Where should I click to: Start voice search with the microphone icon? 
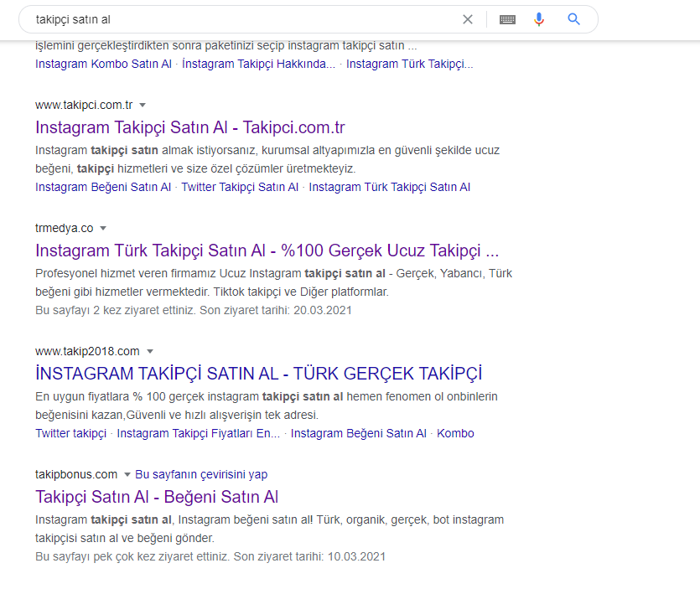coord(539,19)
